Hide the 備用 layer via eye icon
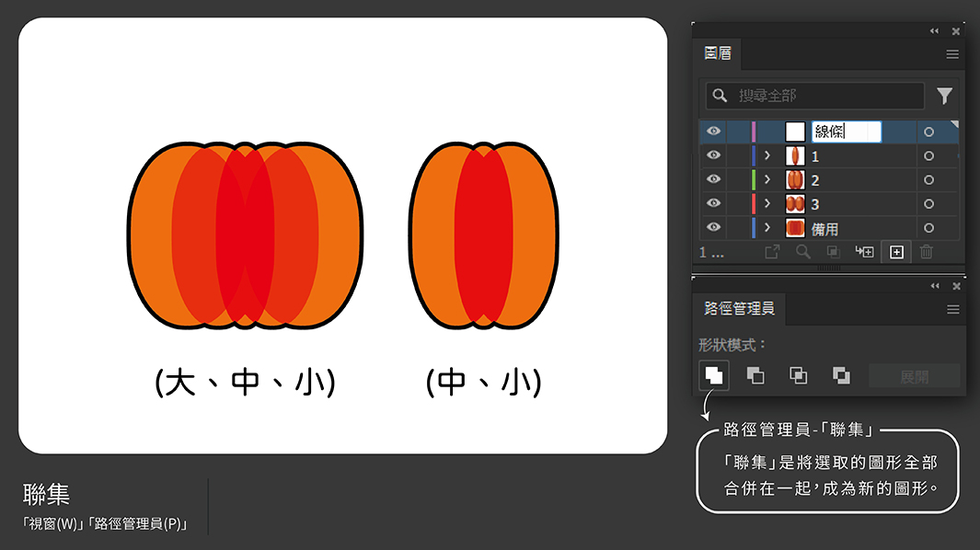 (713, 227)
